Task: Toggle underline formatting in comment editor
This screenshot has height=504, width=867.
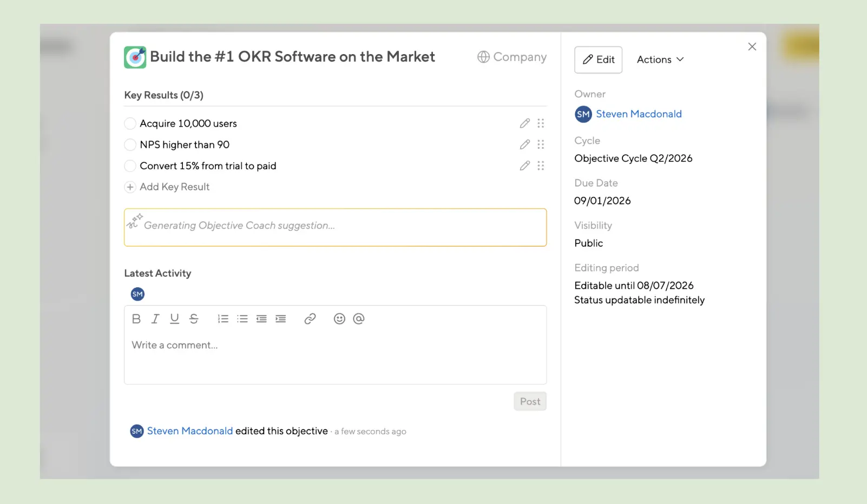Action: click(x=174, y=319)
